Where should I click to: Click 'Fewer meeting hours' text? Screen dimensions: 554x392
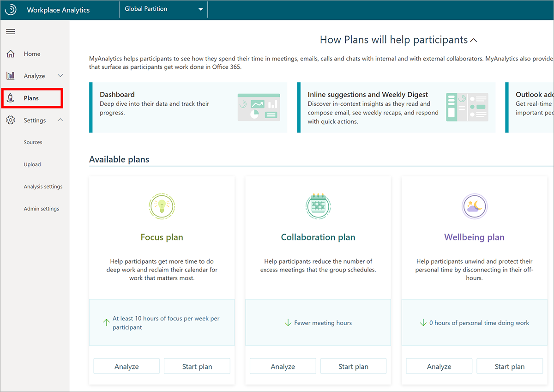click(323, 323)
